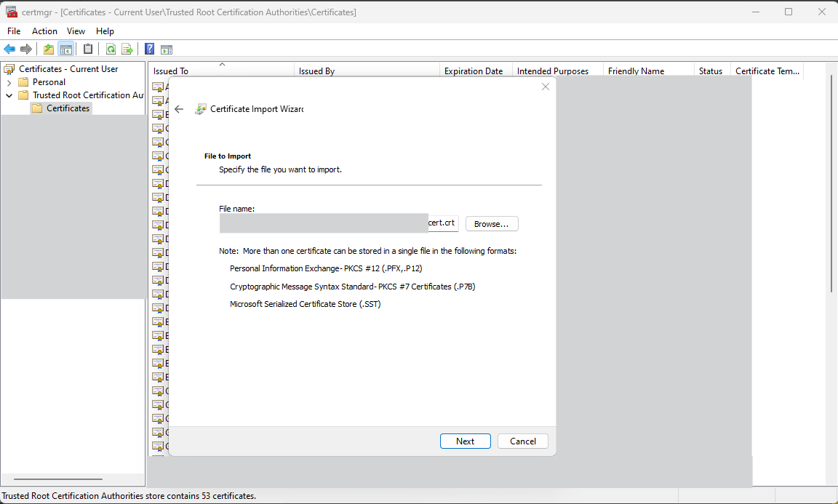Click status bar text about 53 certificates
Viewport: 838px width, 504px height.
pos(129,496)
